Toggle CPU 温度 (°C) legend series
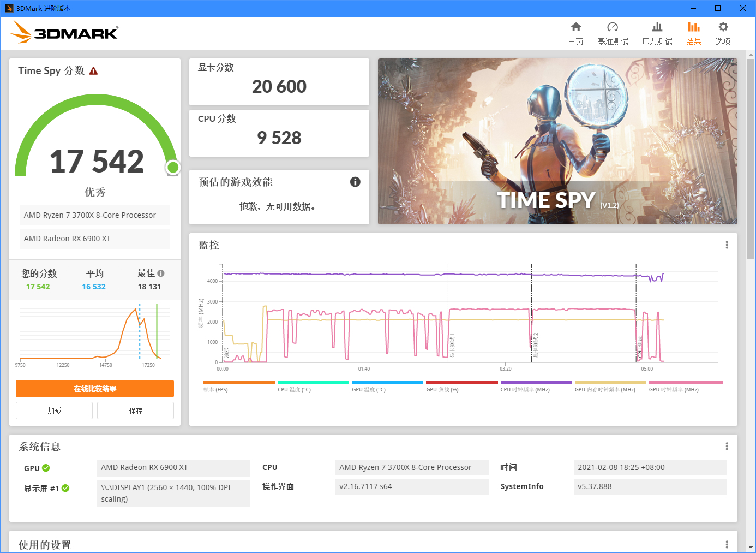Viewport: 756px width, 553px height. point(313,386)
